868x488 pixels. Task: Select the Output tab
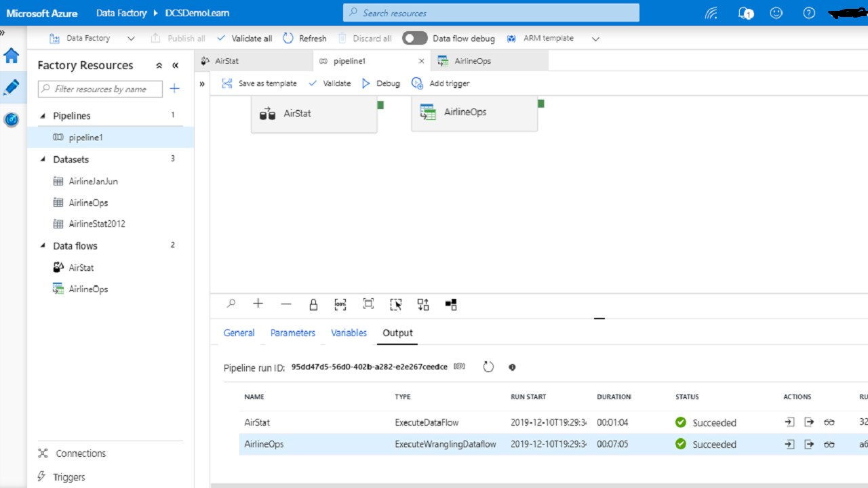coord(397,333)
